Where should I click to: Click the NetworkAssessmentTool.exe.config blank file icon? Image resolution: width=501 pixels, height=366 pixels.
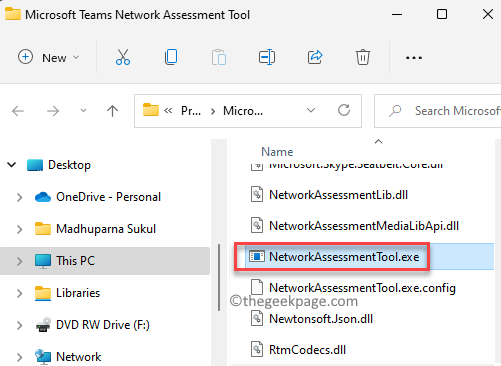257,287
